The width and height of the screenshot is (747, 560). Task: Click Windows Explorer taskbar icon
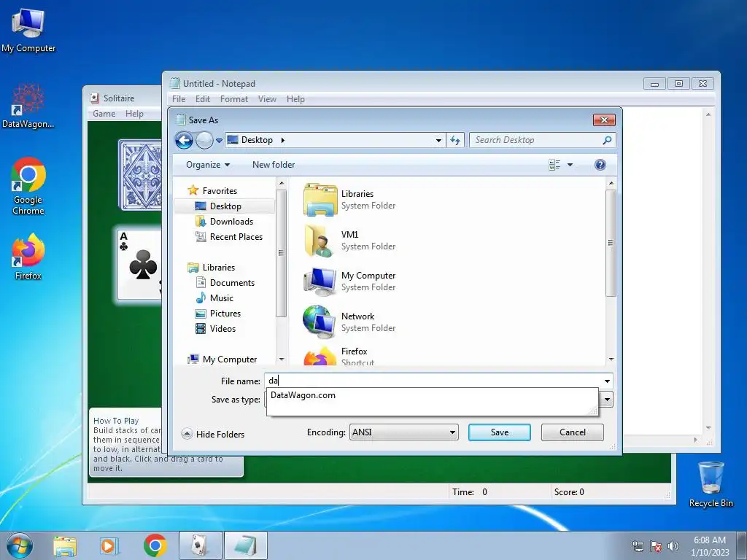point(65,545)
